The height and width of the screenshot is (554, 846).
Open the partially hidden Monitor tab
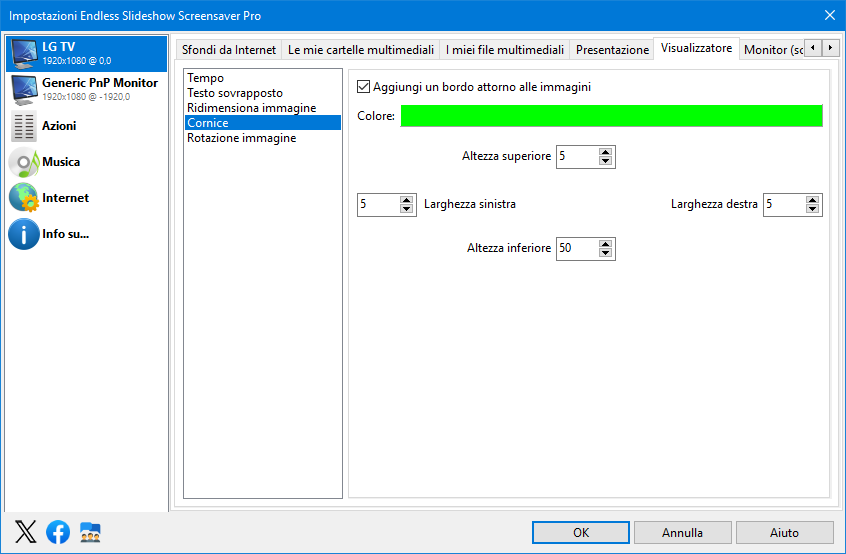click(772, 50)
